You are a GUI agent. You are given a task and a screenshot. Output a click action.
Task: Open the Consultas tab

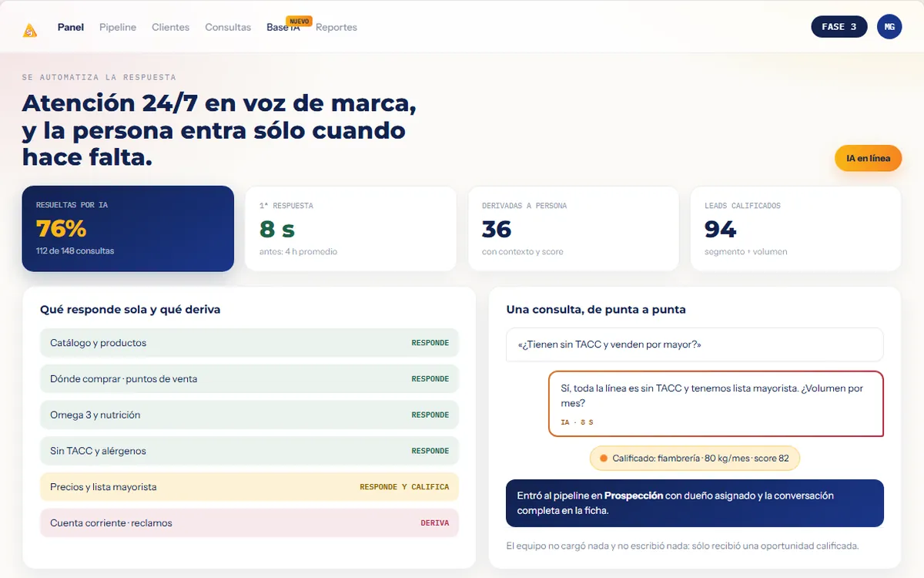pos(228,27)
